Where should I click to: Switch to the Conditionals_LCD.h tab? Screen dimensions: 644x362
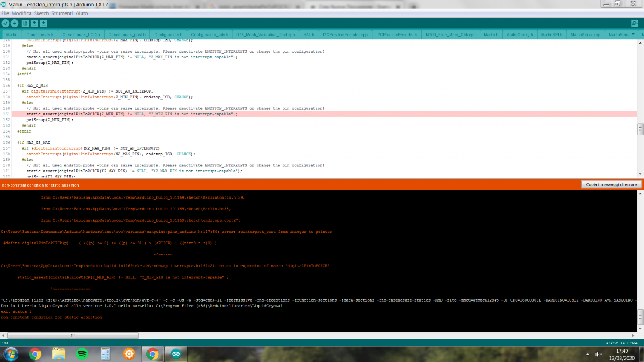coord(81,35)
